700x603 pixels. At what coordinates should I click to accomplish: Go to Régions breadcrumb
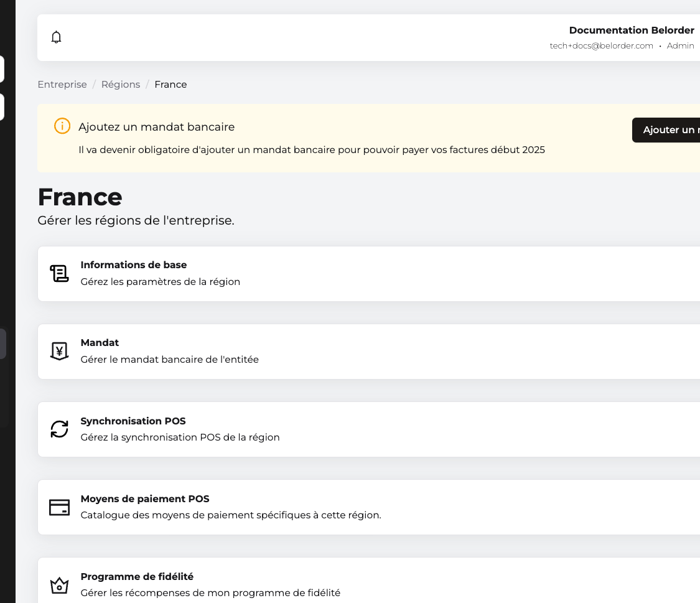coord(121,85)
